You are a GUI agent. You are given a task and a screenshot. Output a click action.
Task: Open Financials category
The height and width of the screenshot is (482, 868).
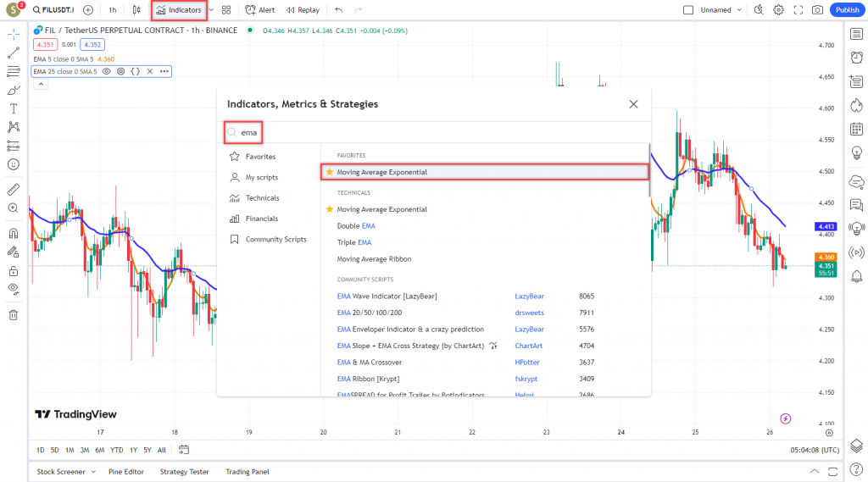[x=253, y=219]
